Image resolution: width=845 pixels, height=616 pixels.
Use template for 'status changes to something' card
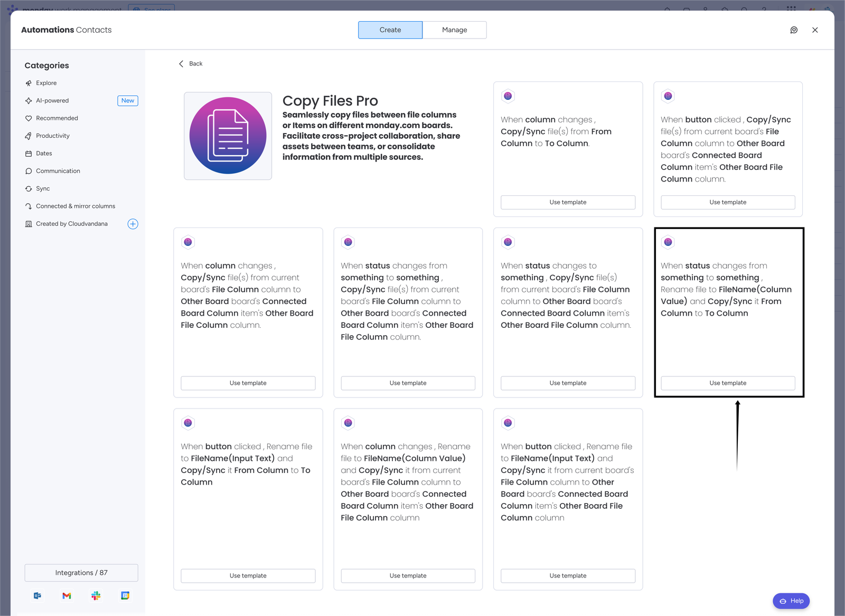click(x=568, y=383)
